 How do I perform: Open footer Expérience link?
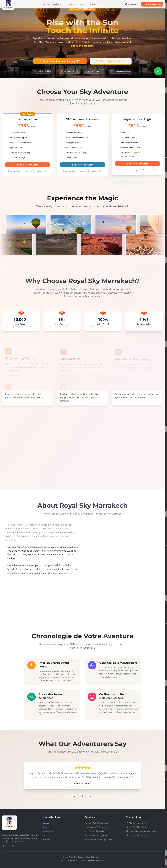pyautogui.click(x=48, y=831)
